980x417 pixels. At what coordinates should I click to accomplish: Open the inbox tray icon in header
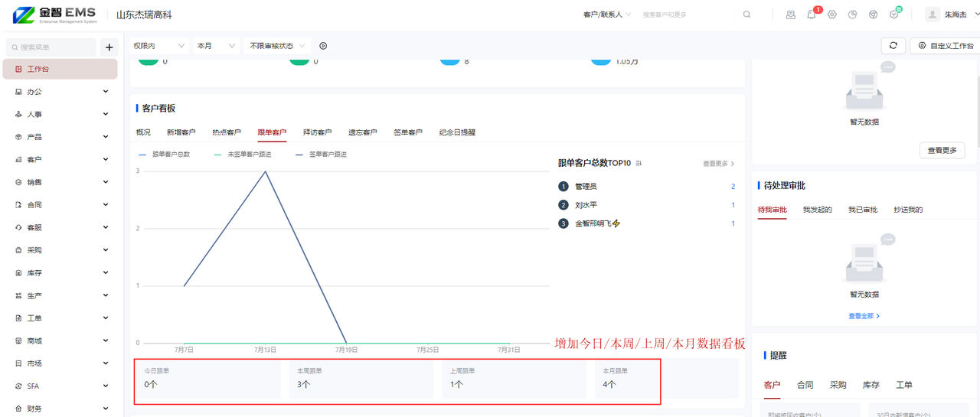coord(791,15)
